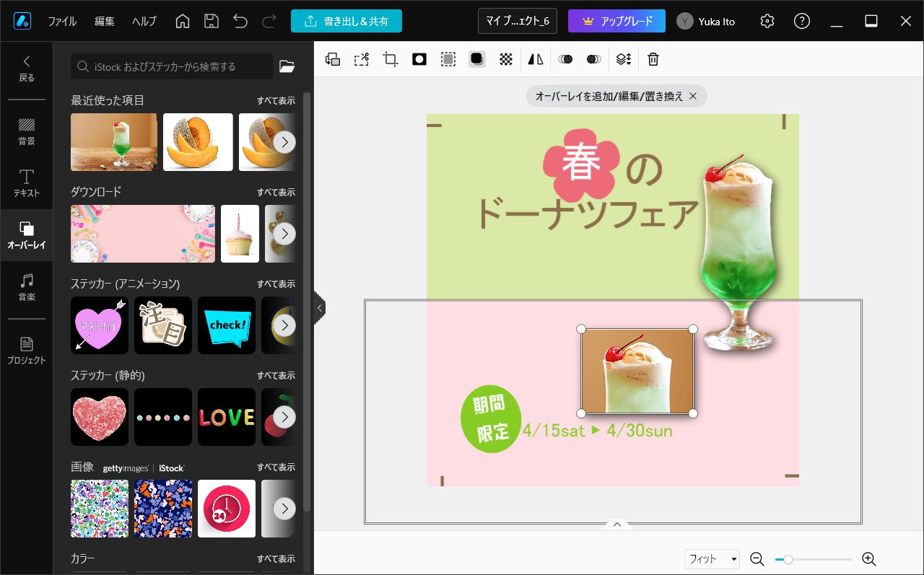Image resolution: width=924 pixels, height=575 pixels.
Task: Show all 画像 items
Action: [276, 467]
